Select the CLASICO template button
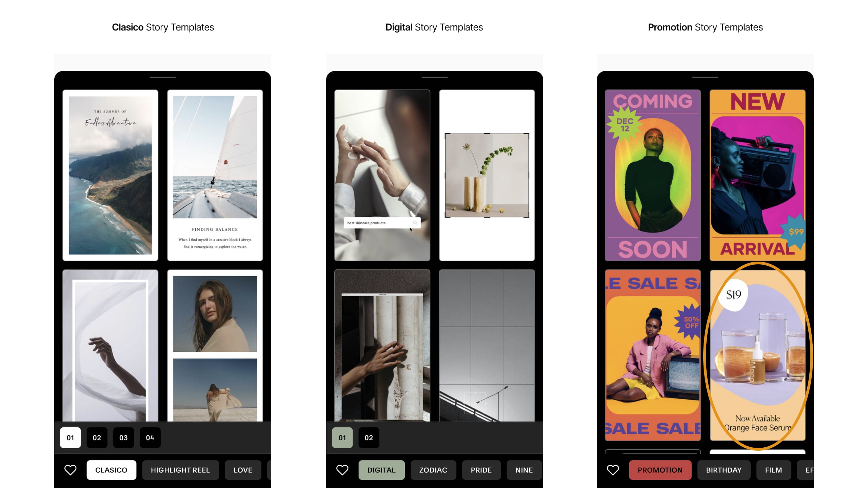Screen dimensions: 868x488 tap(111, 469)
